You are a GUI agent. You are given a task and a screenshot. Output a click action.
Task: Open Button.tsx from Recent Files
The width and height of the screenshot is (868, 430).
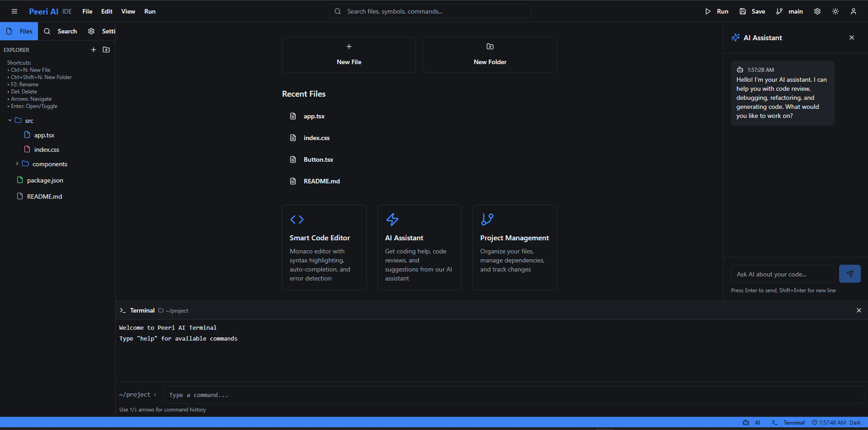pos(318,159)
